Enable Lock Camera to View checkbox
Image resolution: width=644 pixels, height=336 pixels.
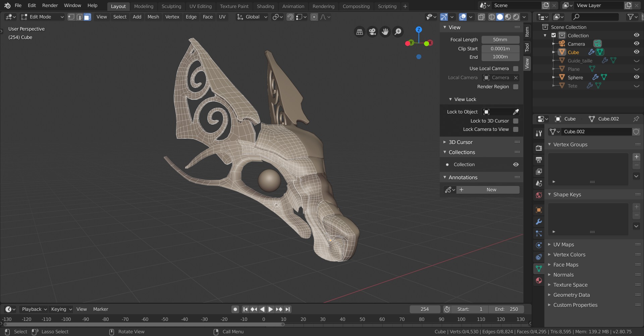point(516,130)
